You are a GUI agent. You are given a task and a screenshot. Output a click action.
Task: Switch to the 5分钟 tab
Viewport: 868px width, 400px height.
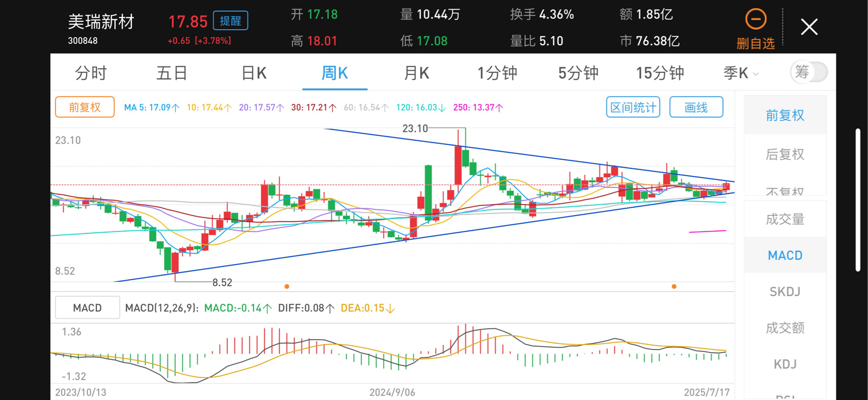(x=578, y=73)
